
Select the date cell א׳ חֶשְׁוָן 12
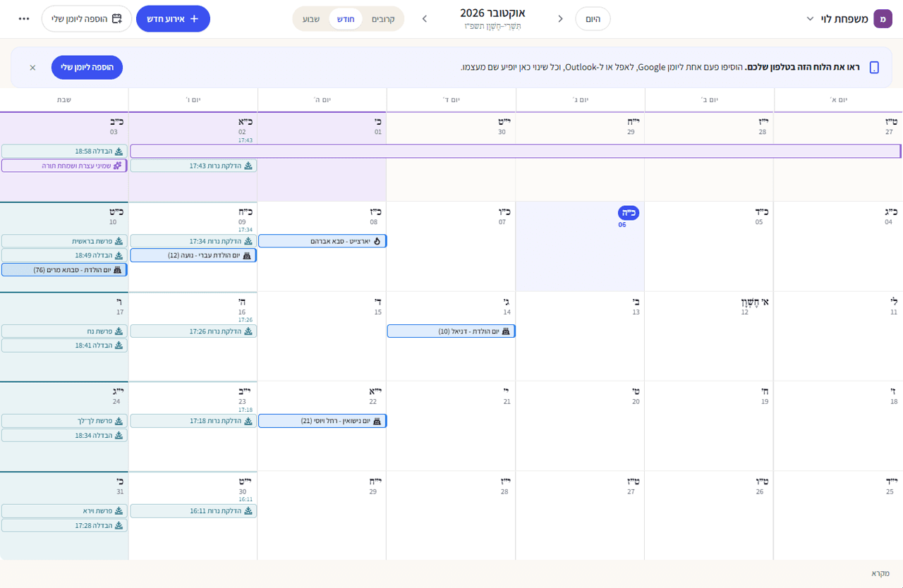coord(709,336)
